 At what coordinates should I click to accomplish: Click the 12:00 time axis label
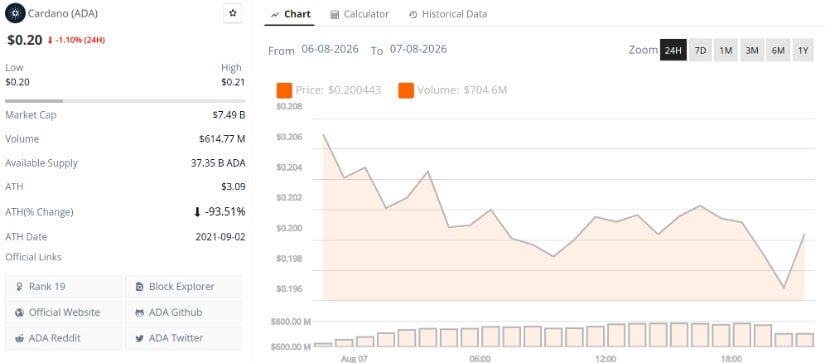pos(605,359)
